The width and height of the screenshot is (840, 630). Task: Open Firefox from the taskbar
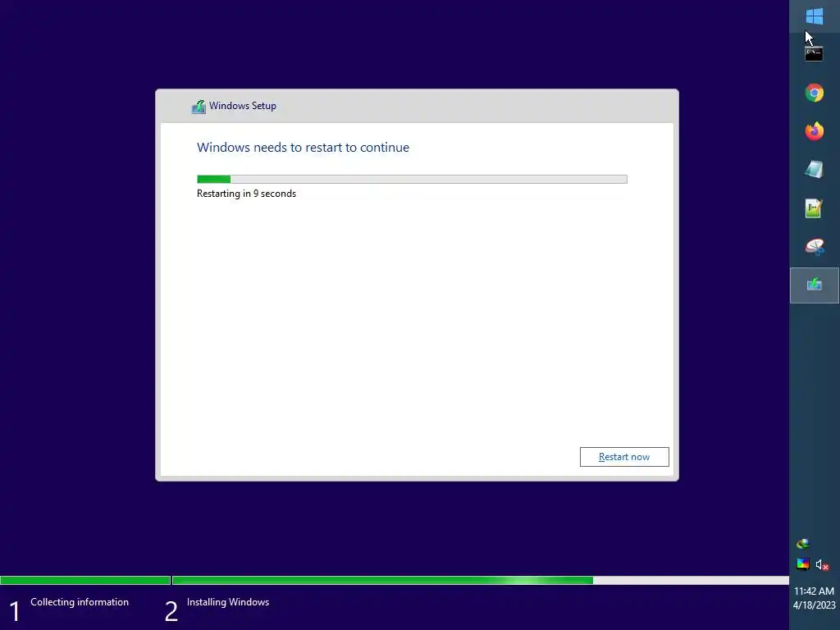point(815,131)
